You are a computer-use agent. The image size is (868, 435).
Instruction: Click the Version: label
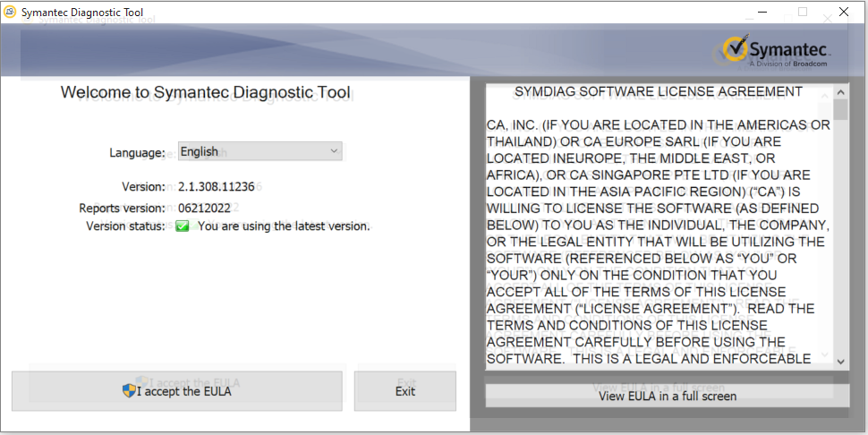click(x=144, y=186)
